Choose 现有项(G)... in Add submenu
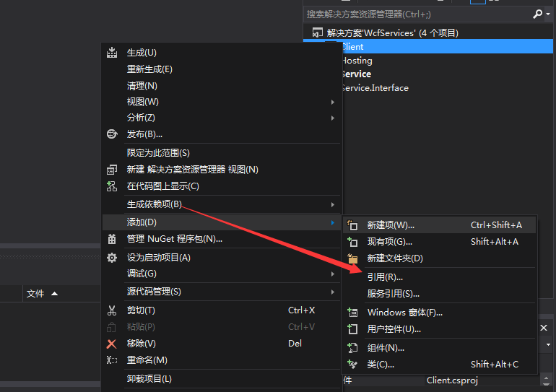The width and height of the screenshot is (556, 392). click(x=439, y=242)
